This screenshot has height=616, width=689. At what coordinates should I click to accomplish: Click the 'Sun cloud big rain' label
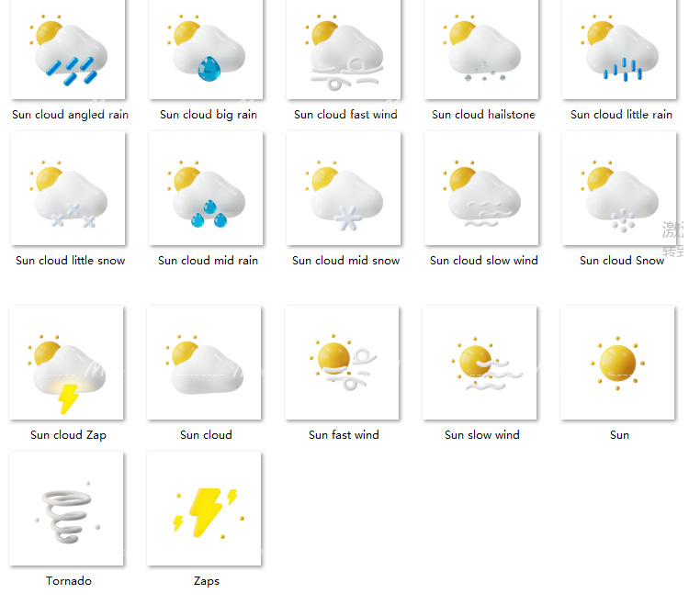coord(209,115)
